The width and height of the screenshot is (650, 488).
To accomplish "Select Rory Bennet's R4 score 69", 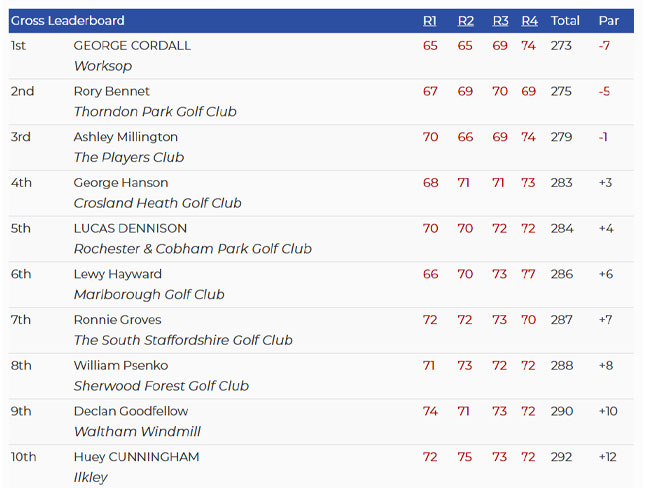I will point(529,91).
